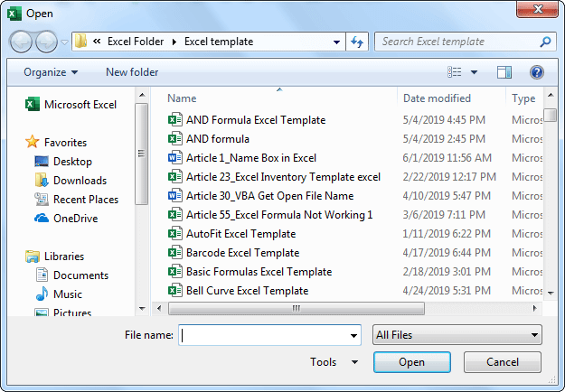Select Article 55_Excel Formula Not Working 1

pos(270,215)
